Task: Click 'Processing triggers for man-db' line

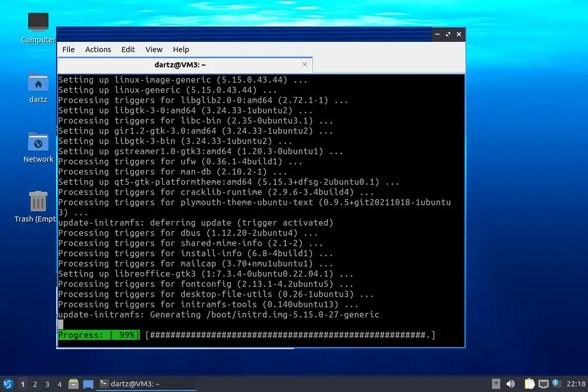Action: [x=173, y=172]
